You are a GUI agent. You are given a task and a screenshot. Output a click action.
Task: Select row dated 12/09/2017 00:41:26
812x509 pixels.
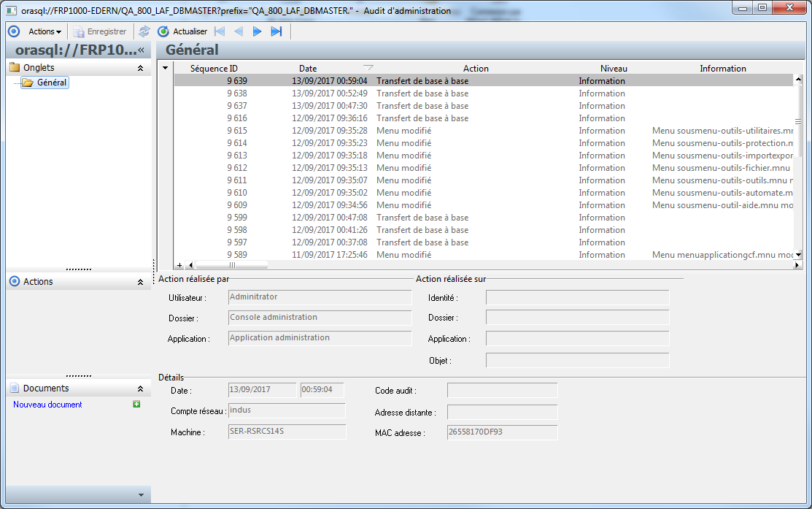[x=484, y=230]
